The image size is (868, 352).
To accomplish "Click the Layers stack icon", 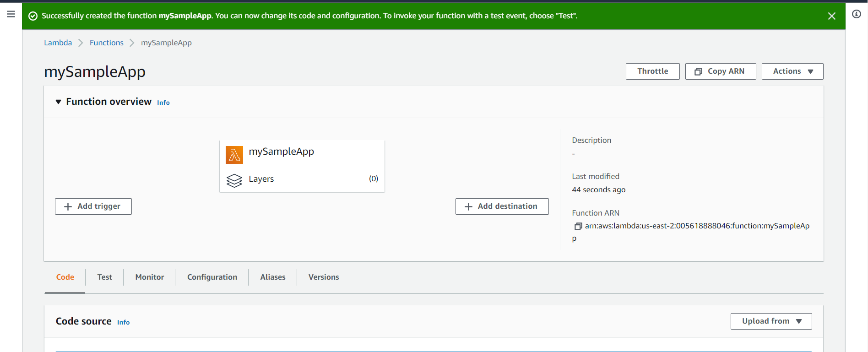I will [x=234, y=180].
